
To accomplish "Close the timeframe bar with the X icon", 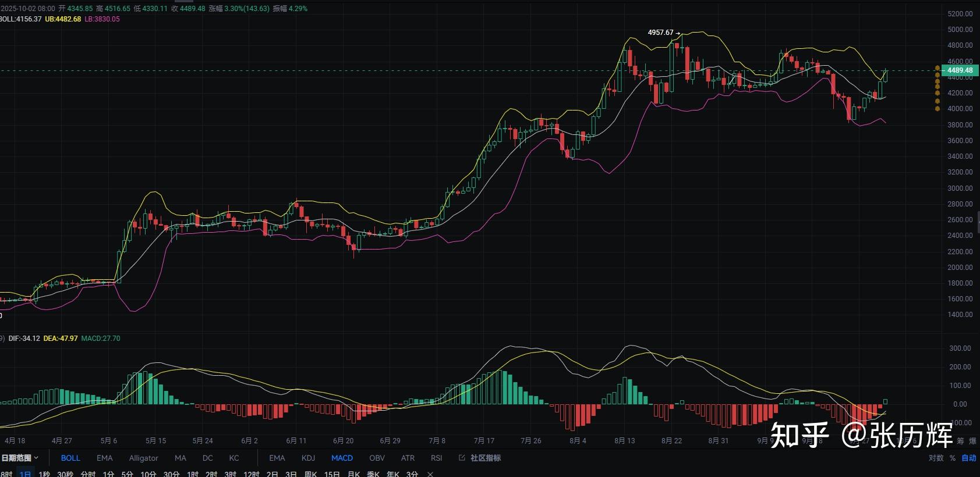I will click(430, 474).
